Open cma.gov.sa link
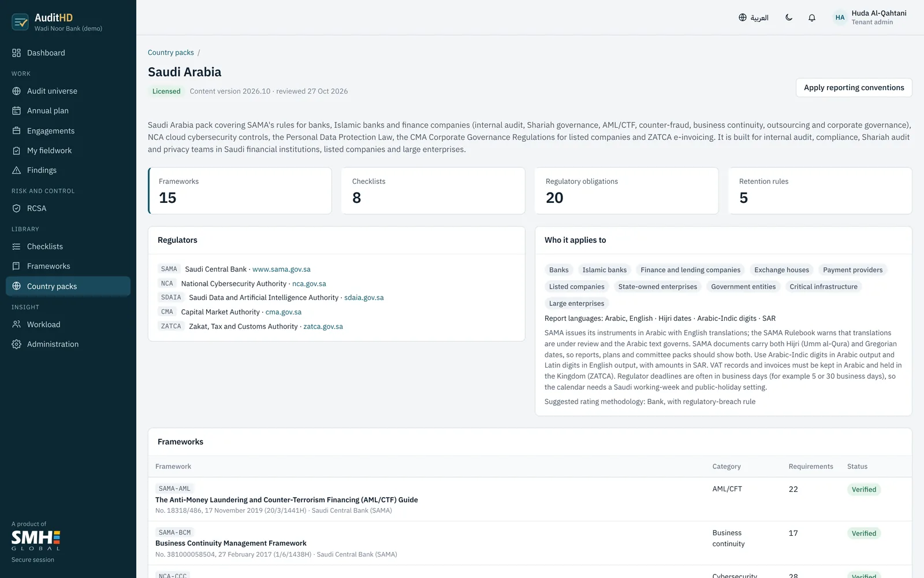The height and width of the screenshot is (578, 924). click(283, 312)
